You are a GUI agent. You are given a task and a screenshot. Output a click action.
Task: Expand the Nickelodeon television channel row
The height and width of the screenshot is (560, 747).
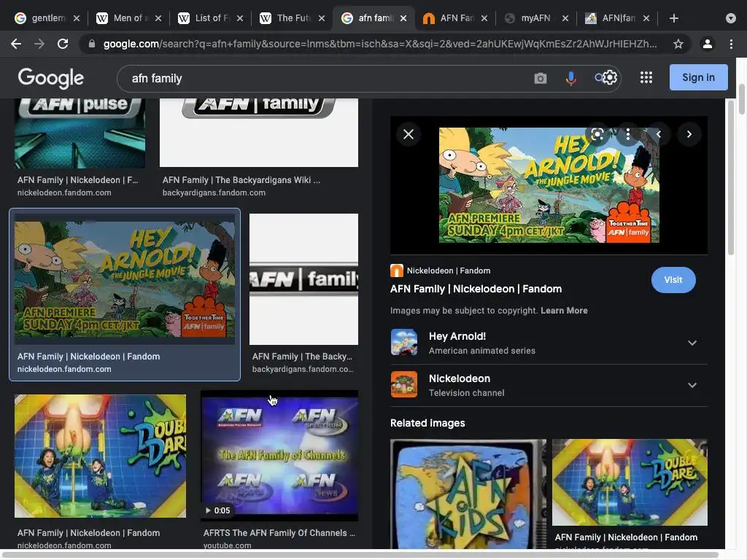(549, 385)
